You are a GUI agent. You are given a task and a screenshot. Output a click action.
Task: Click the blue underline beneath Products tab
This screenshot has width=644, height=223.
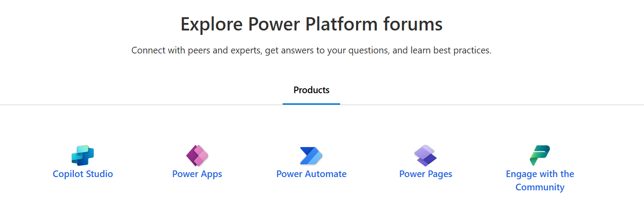[x=311, y=104]
